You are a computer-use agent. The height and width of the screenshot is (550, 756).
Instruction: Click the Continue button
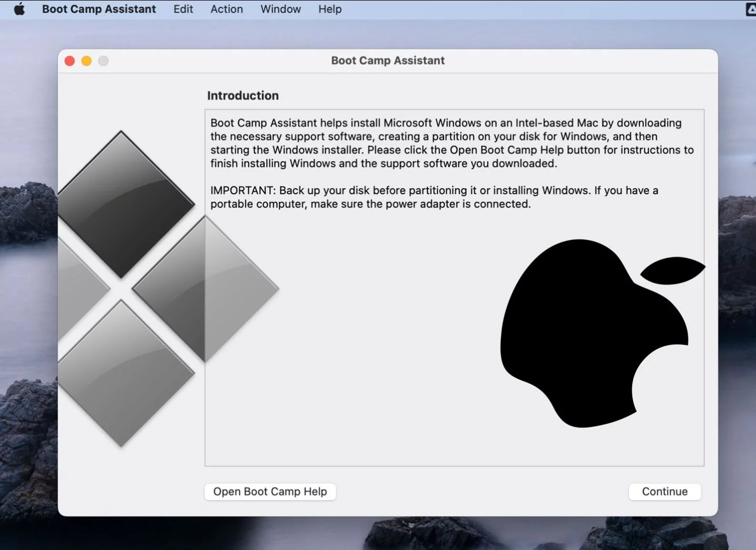tap(665, 492)
